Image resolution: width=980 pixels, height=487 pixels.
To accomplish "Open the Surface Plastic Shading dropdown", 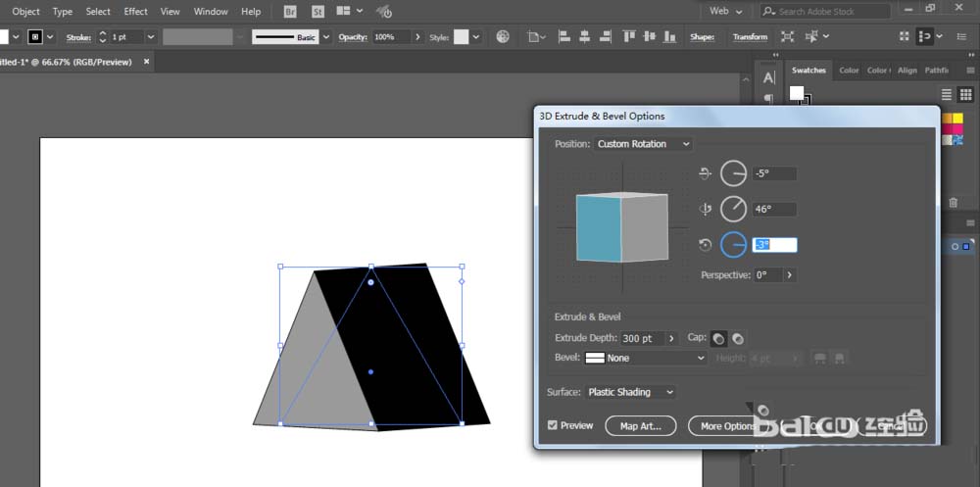I will point(630,392).
